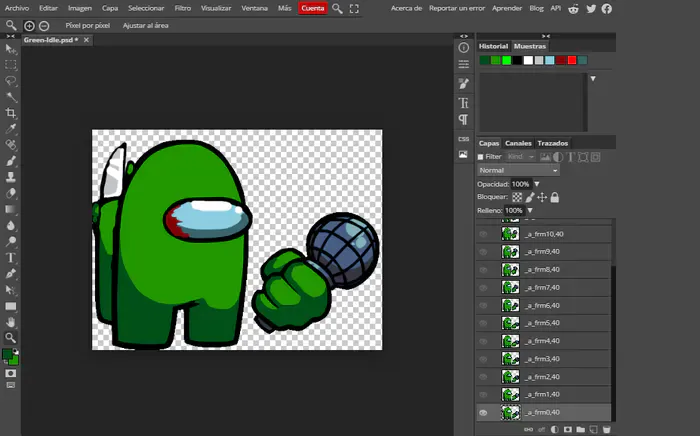Enable the Filter checkbox in layers panel
The image size is (700, 436).
480,157
